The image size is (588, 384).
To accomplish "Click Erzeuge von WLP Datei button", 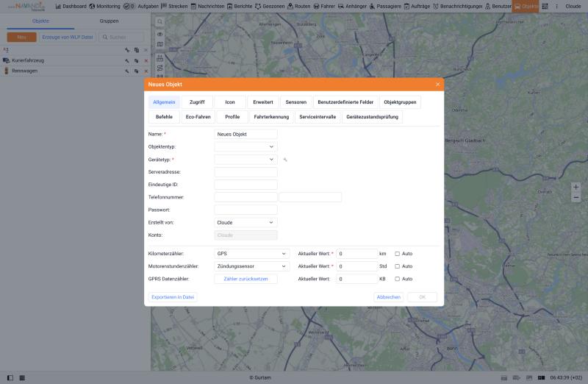I will tap(68, 38).
